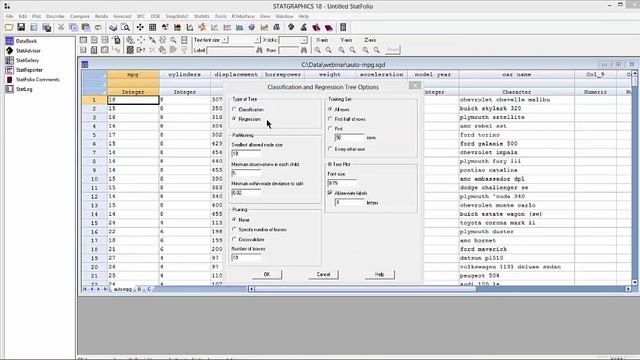Viewport: 640px width, 360px height.
Task: Click the Undo icon
Action: pyautogui.click(x=98, y=27)
